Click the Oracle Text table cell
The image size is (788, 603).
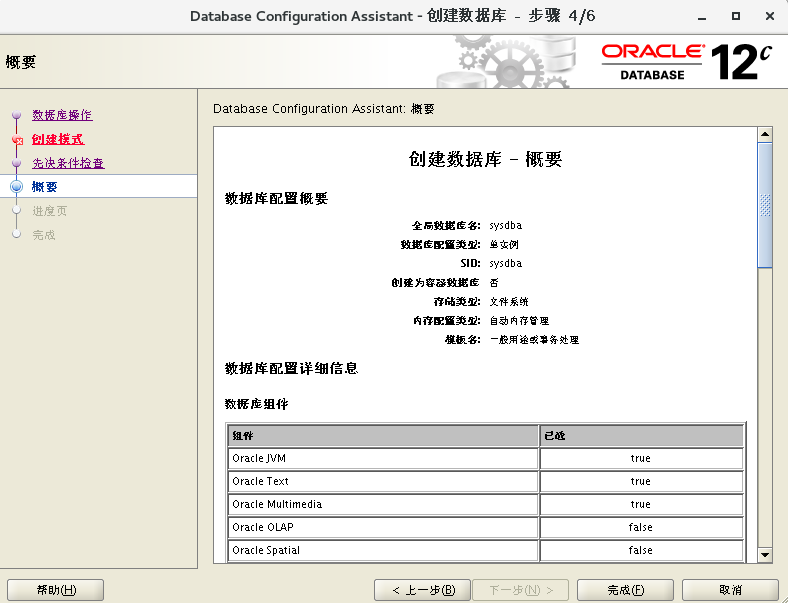(x=383, y=481)
